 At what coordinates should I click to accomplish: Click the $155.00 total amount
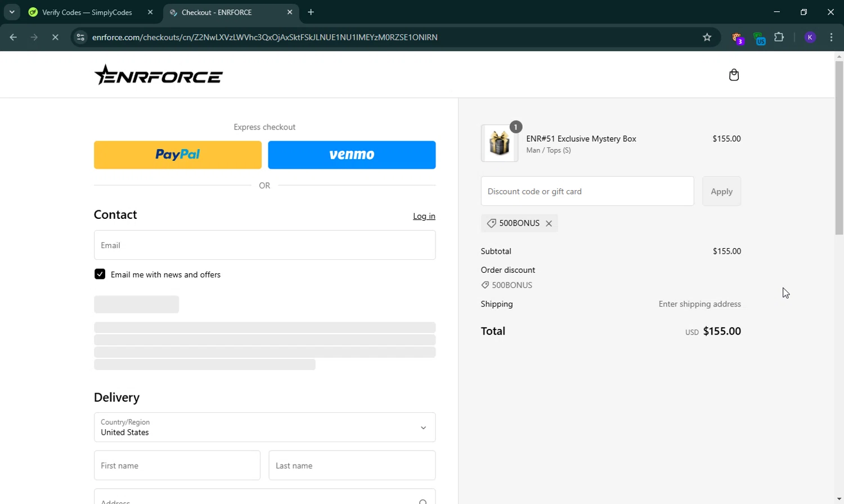[x=722, y=331]
